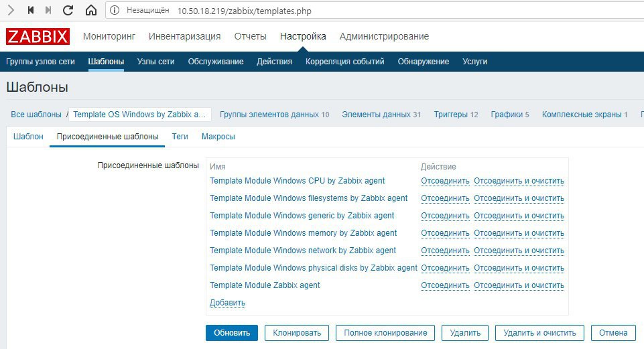Open the Отчеты menu
Image resolution: width=644 pixels, height=349 pixels.
[x=250, y=37]
